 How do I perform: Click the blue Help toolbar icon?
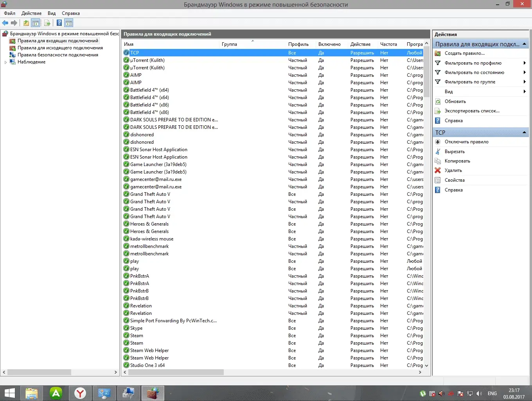[59, 23]
